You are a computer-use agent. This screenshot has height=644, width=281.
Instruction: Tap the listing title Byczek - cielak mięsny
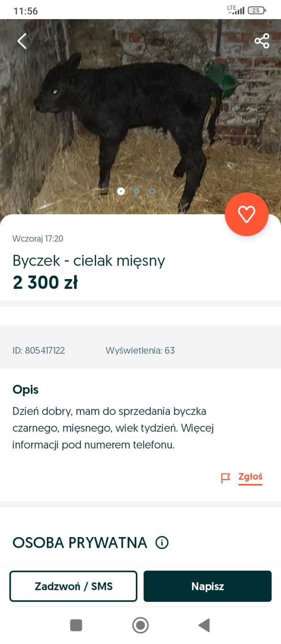pos(89,261)
